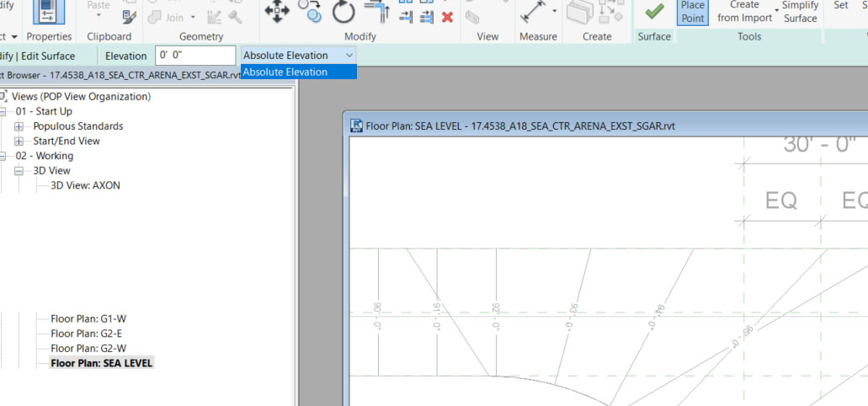The width and height of the screenshot is (868, 406).
Task: Click the Geometry panel label
Action: tap(201, 36)
